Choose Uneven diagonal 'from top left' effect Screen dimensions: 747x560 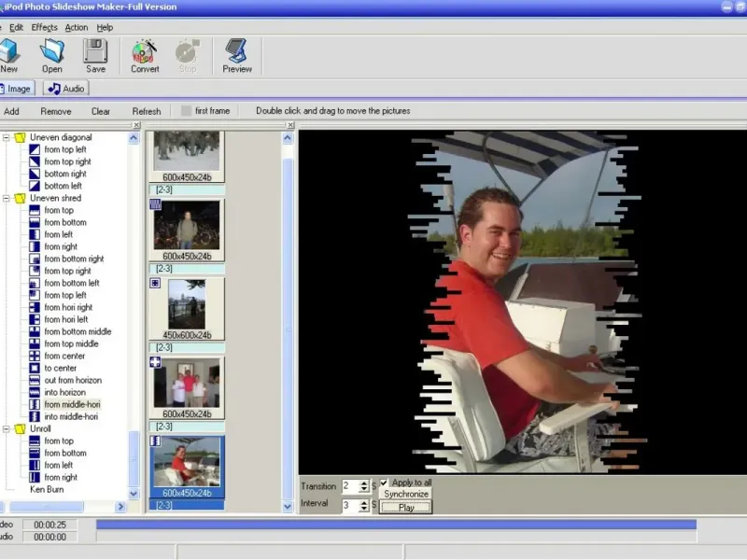pyautogui.click(x=65, y=149)
